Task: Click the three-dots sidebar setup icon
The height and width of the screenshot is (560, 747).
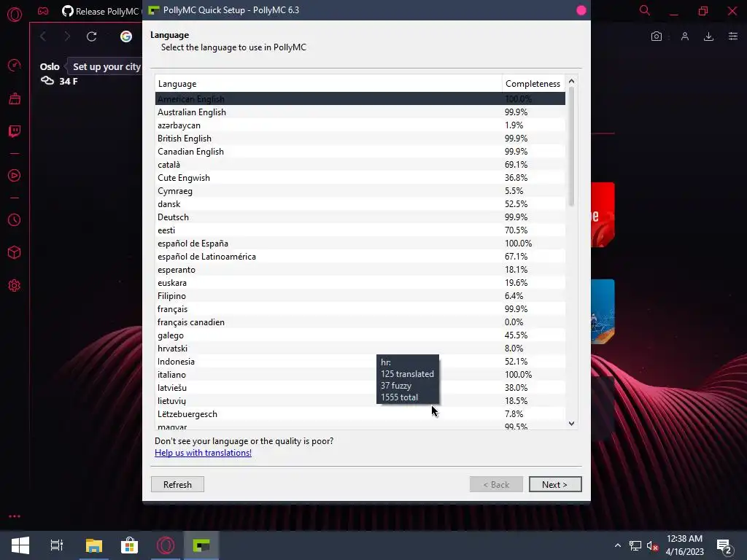Action: click(x=15, y=516)
